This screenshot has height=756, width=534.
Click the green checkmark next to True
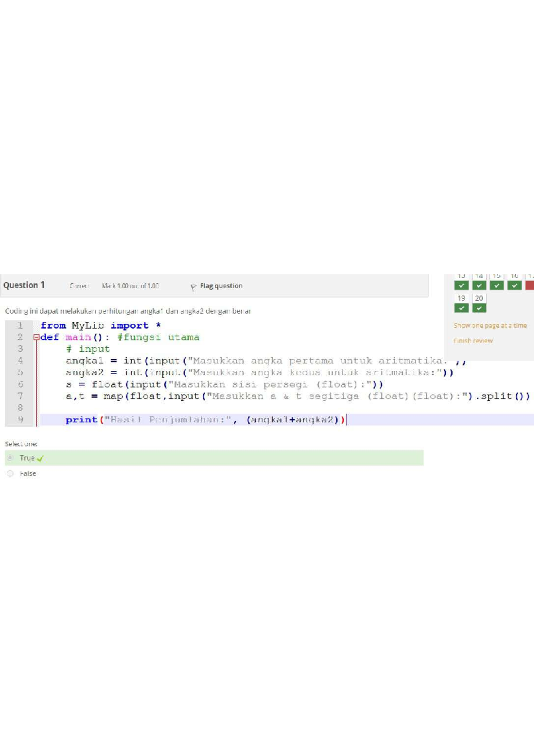(x=40, y=458)
